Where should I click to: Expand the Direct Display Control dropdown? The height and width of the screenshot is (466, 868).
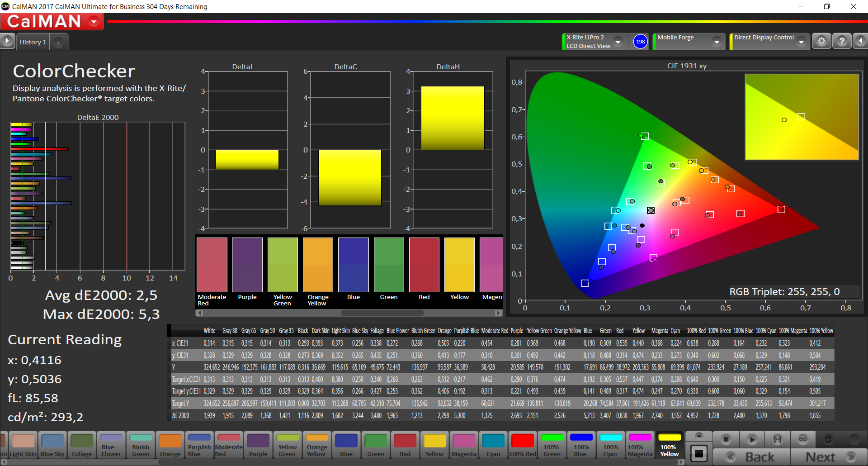tap(801, 42)
